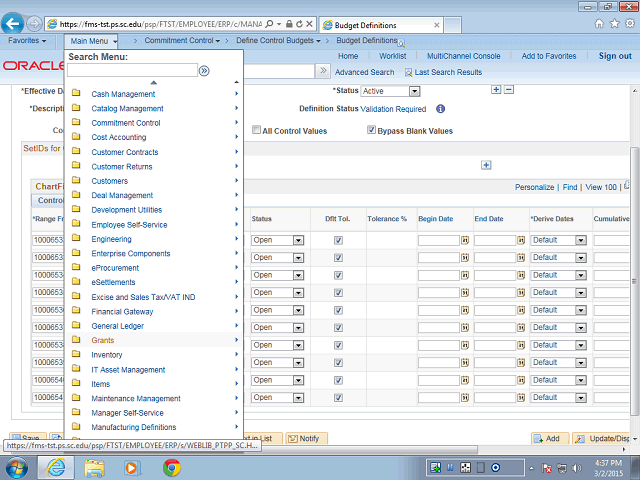The width and height of the screenshot is (640, 480).
Task: Click into the Search Menu text field
Action: [x=132, y=71]
